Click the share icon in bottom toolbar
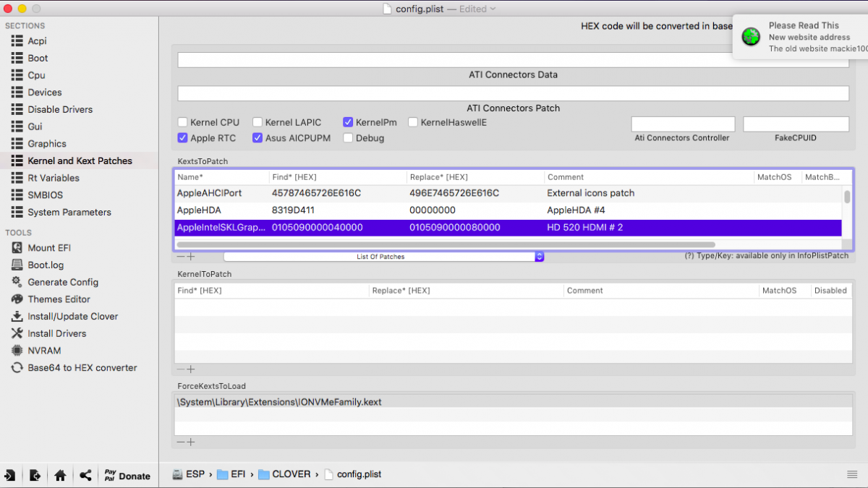Screen dimensions: 868x488 coord(85,476)
